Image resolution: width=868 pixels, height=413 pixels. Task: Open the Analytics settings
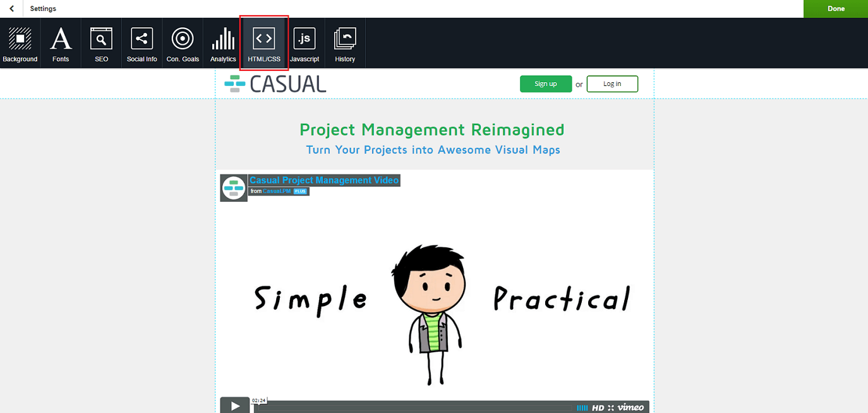[223, 43]
